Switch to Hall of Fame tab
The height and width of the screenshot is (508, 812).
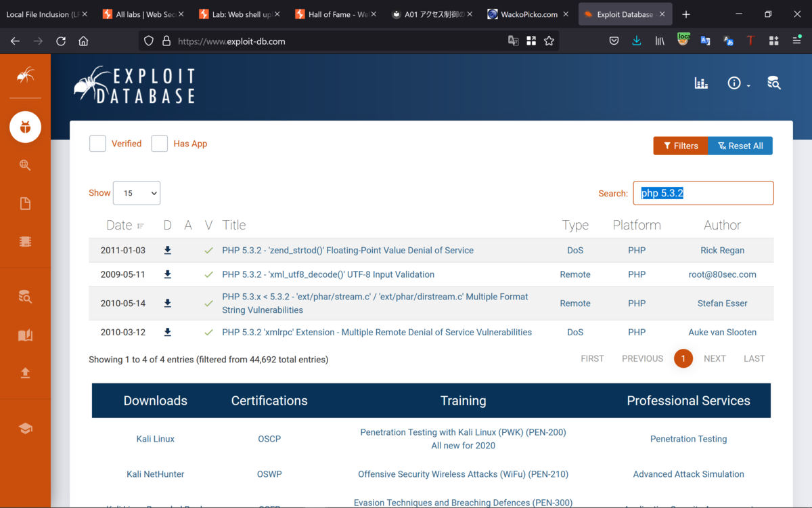(x=335, y=14)
